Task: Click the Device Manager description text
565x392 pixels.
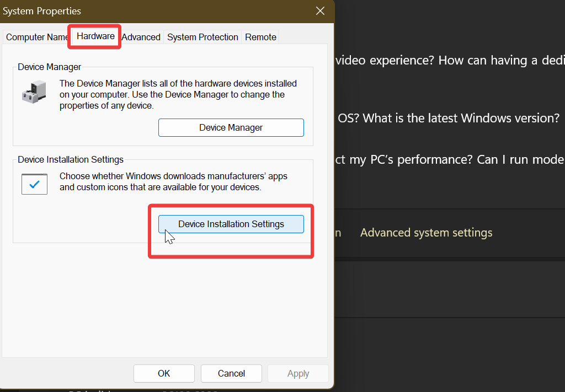Action: (177, 94)
